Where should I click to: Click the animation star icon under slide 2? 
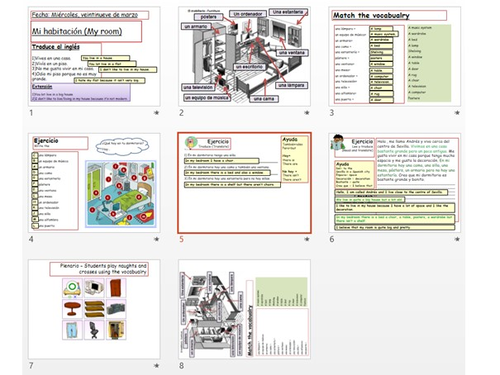307,113
